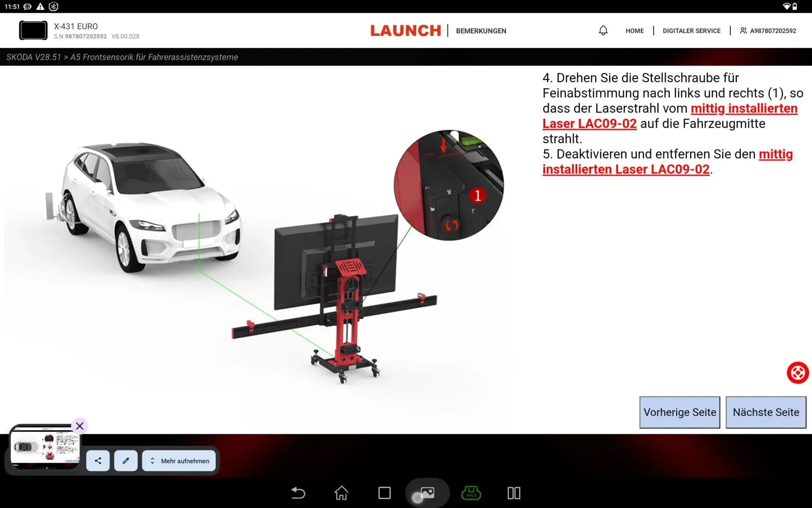Viewport: 812px width, 508px height.
Task: Show recent apps with square icon
Action: [384, 493]
